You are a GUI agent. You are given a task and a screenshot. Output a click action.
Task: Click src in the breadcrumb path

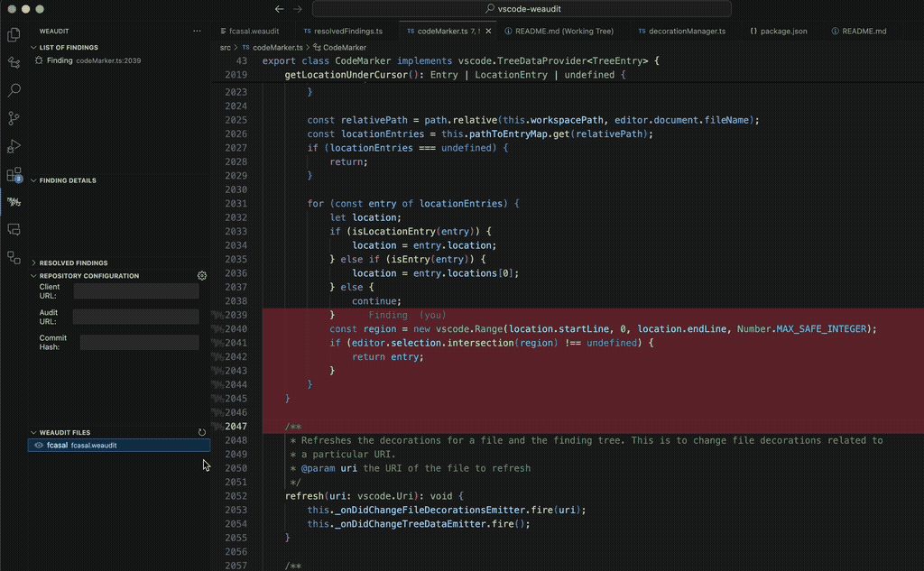(225, 48)
